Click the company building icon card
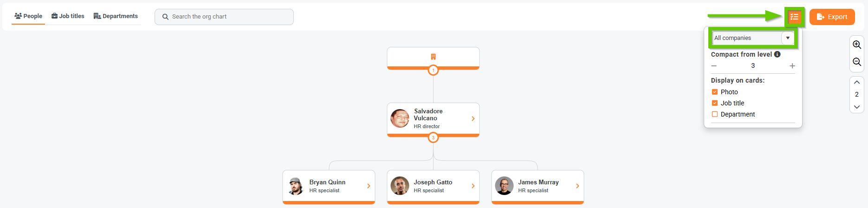 [x=433, y=57]
